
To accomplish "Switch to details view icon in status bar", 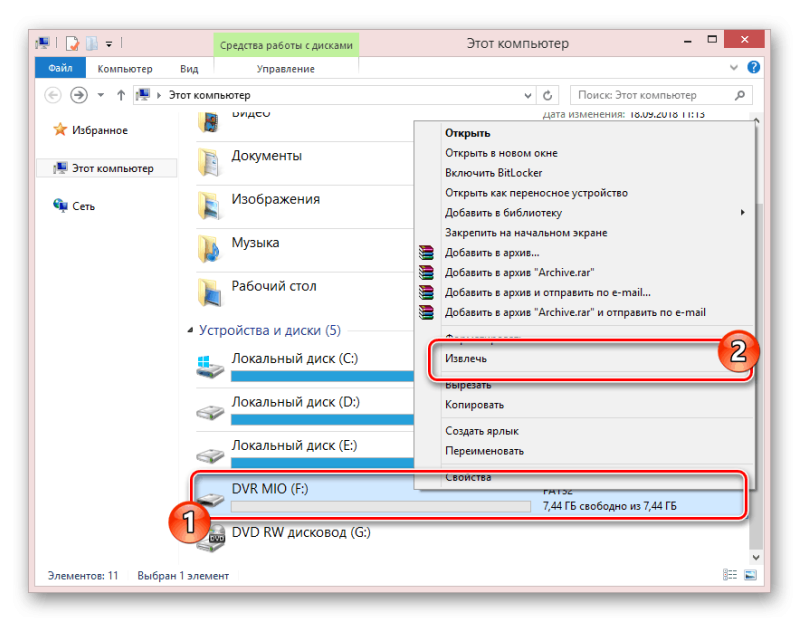I will coord(730,575).
